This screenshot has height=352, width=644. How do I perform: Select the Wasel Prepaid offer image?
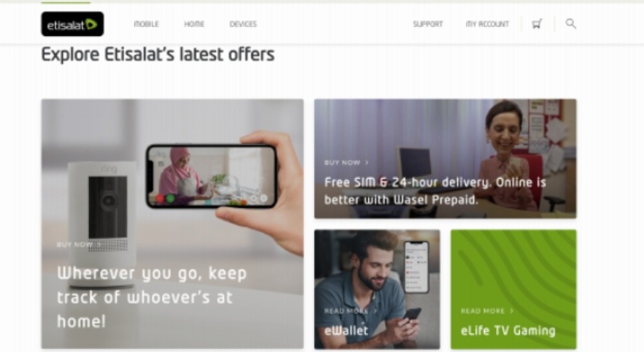click(445, 159)
